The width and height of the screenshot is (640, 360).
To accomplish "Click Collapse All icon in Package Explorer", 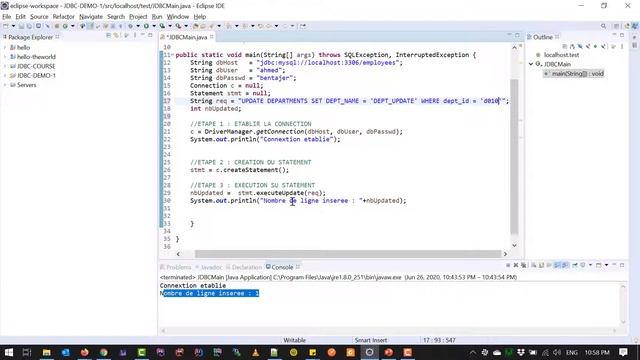I will (108, 36).
